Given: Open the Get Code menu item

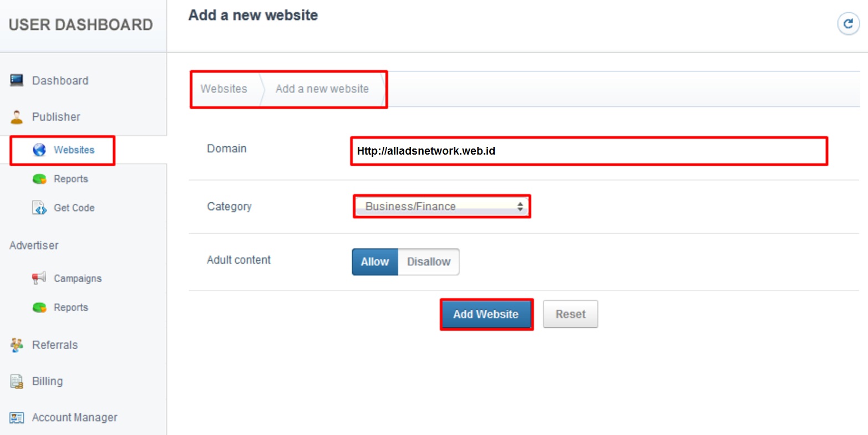Looking at the screenshot, I should (x=74, y=208).
